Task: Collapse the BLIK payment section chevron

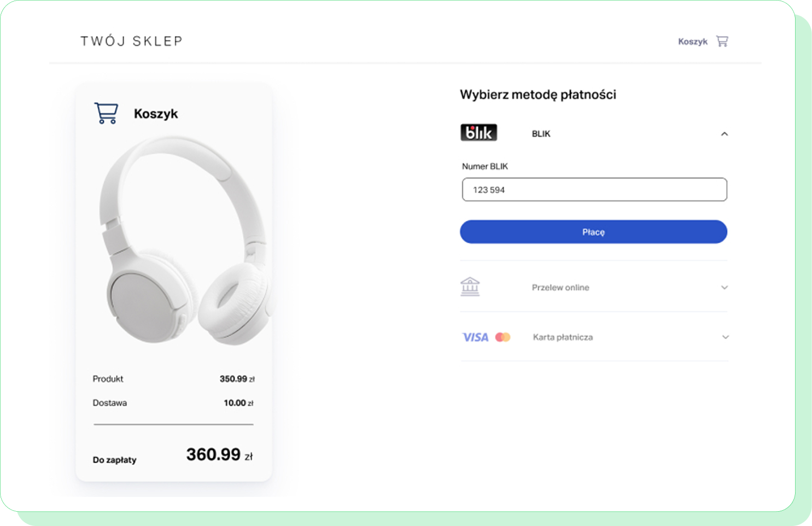Action: (725, 134)
